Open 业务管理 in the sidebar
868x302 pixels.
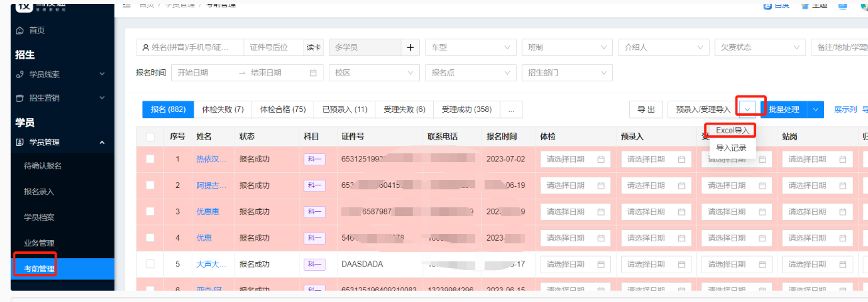click(x=39, y=243)
